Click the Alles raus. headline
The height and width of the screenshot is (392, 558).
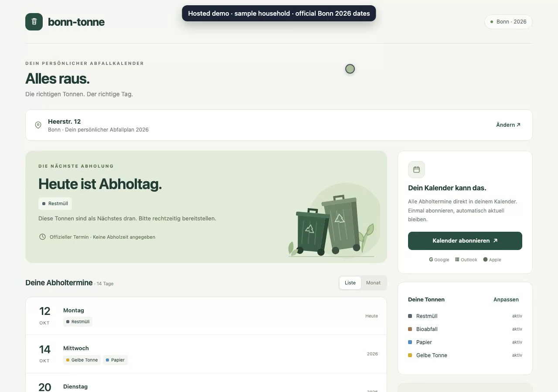tap(58, 79)
